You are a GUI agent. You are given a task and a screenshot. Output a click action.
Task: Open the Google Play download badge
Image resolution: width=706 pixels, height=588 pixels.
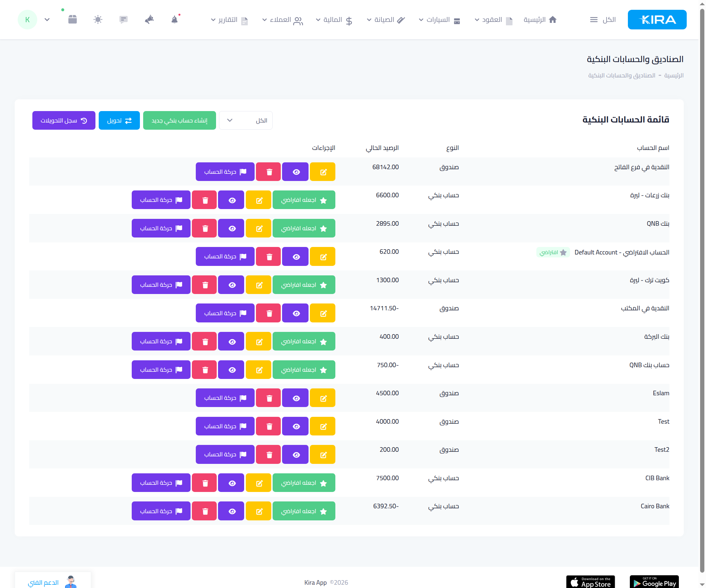(x=654, y=581)
